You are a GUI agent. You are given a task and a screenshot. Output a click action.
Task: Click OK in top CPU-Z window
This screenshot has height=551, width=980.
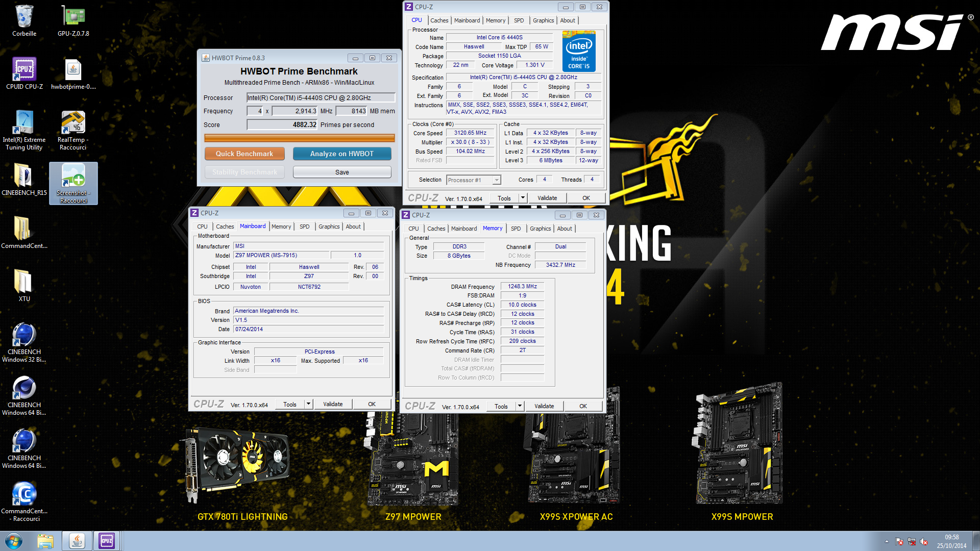pyautogui.click(x=586, y=198)
